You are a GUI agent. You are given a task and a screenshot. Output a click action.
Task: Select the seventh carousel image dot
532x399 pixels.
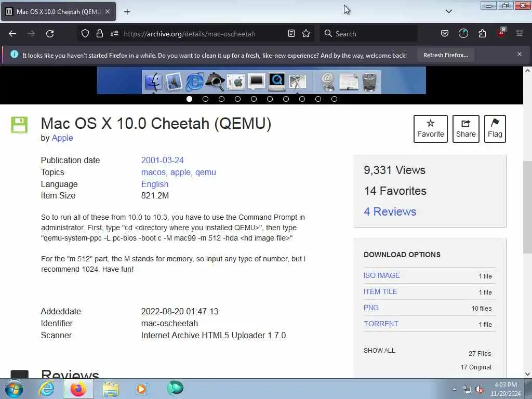[286, 99]
